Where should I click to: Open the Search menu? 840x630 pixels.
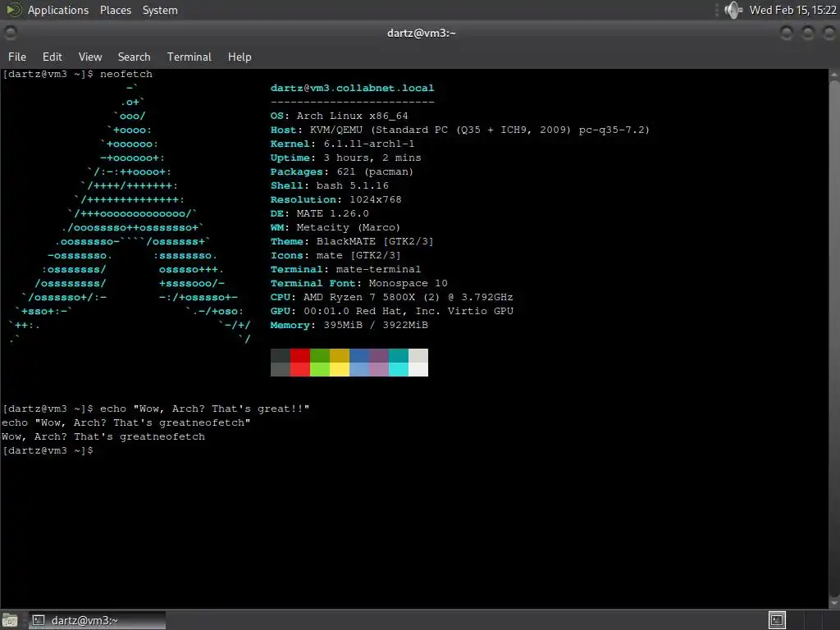pyautogui.click(x=134, y=57)
